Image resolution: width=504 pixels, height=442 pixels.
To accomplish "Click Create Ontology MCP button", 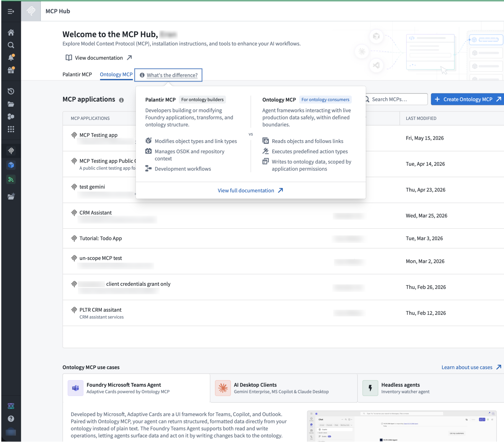I will pyautogui.click(x=467, y=99).
